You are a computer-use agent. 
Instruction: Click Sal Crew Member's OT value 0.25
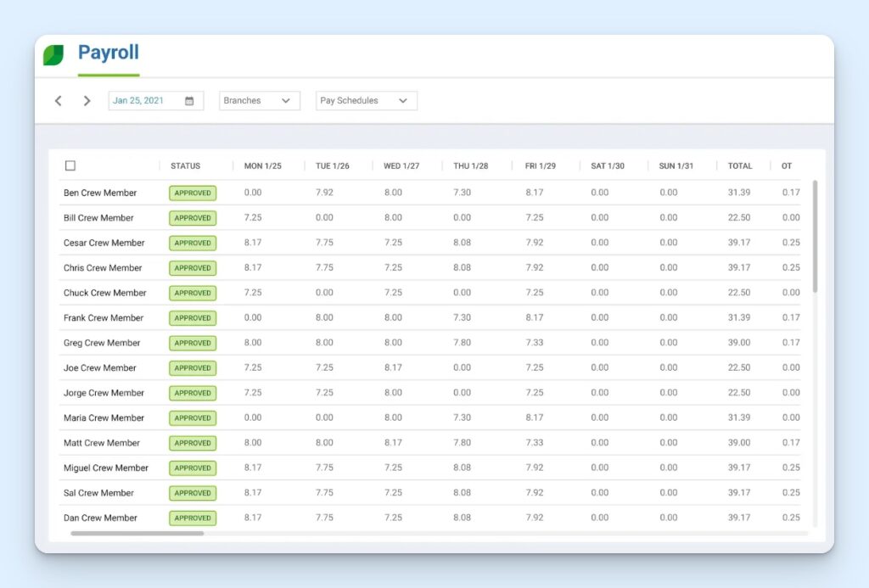pos(791,492)
